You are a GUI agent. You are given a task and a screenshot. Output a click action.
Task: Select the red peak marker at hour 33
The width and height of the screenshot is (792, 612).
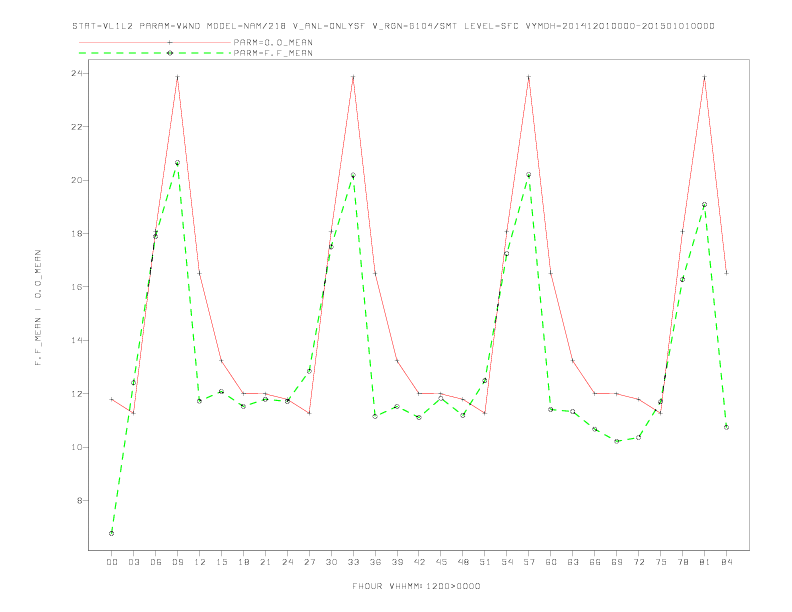click(353, 77)
